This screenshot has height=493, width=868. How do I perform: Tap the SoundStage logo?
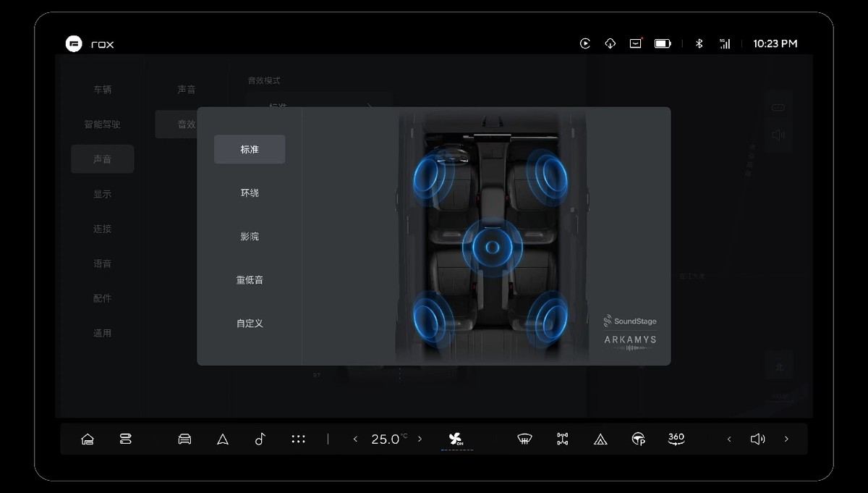(630, 321)
